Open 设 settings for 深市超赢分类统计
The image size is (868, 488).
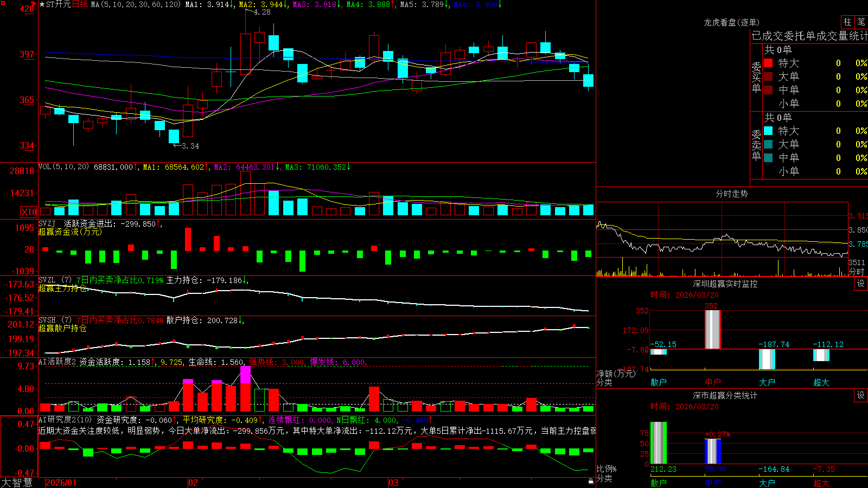click(860, 395)
